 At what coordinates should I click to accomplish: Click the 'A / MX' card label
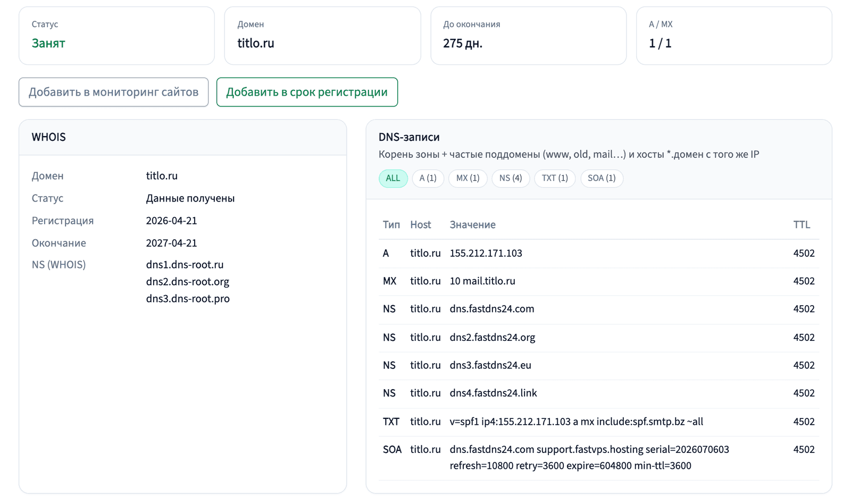[x=661, y=24]
